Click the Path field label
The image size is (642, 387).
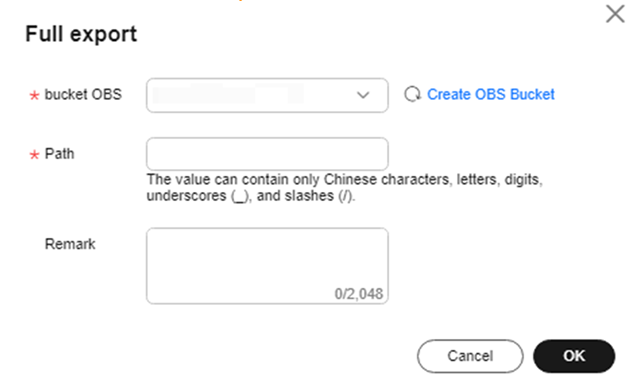pyautogui.click(x=59, y=154)
